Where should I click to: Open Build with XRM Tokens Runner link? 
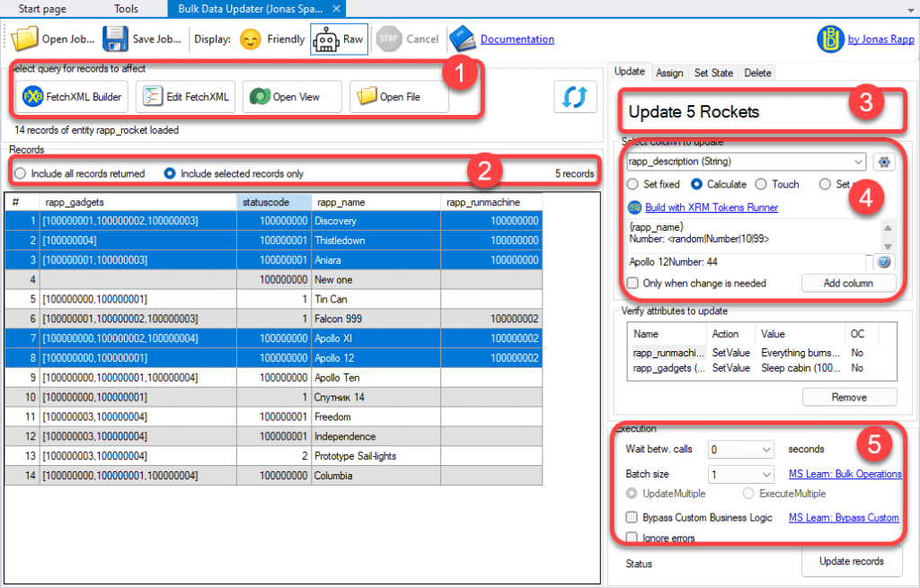pyautogui.click(x=712, y=207)
